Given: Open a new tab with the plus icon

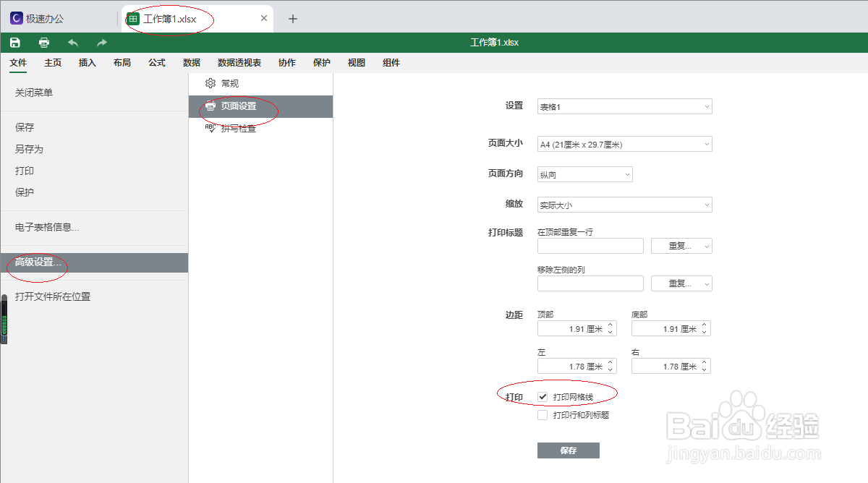Looking at the screenshot, I should (x=292, y=18).
